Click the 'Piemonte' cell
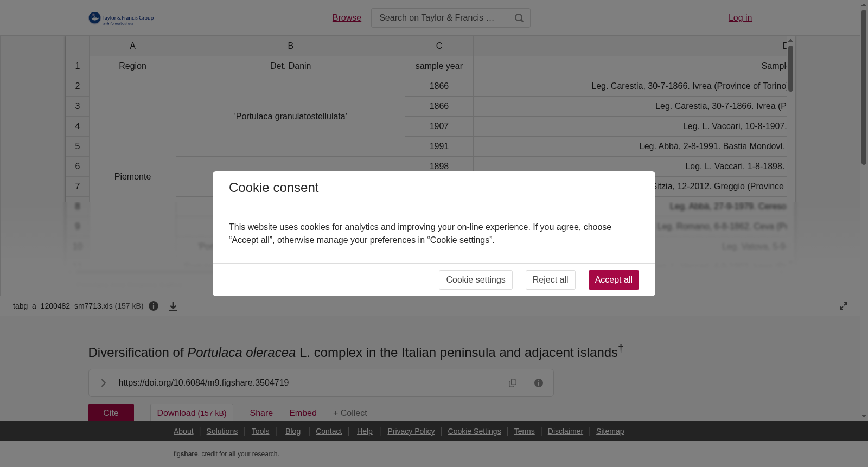The image size is (868, 467). (x=132, y=177)
